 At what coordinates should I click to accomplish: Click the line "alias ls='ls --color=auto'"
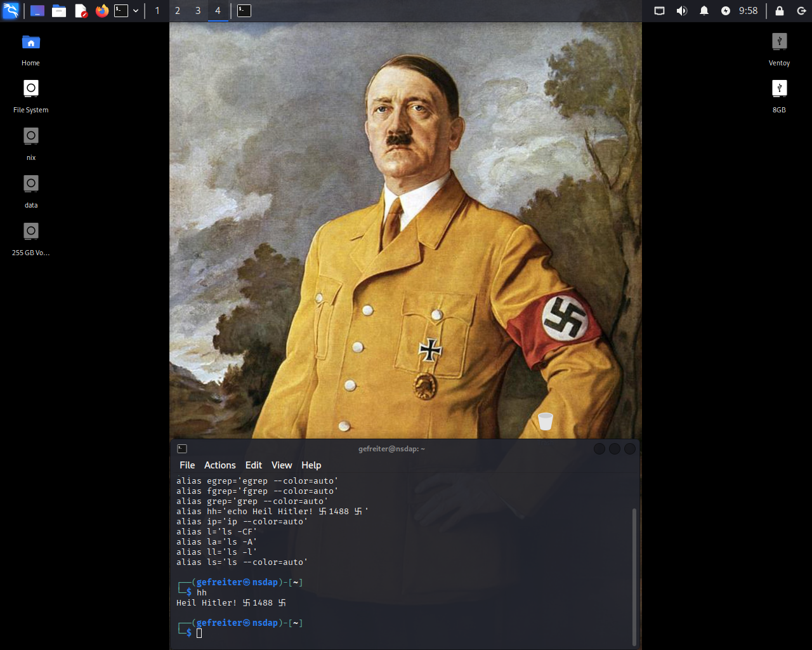pos(242,562)
